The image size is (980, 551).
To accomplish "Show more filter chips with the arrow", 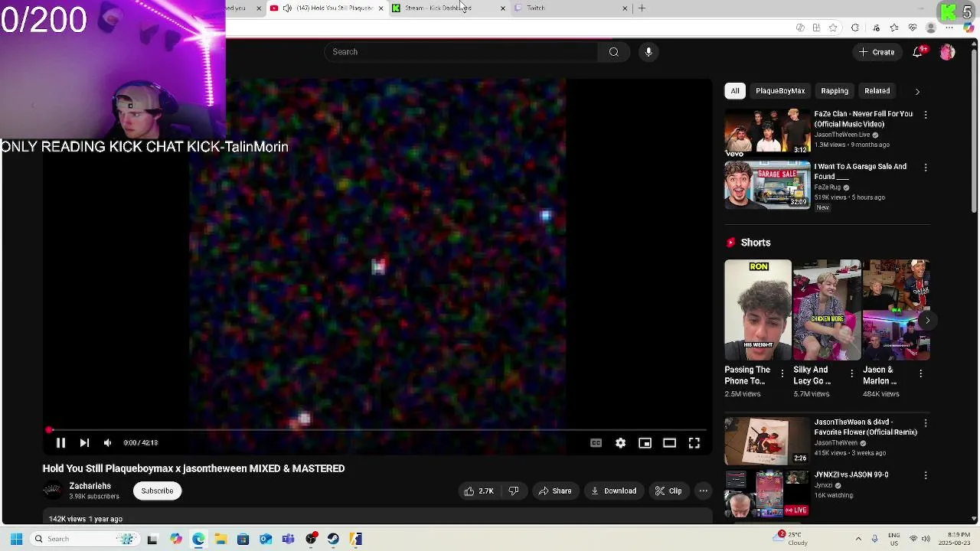I will [917, 91].
